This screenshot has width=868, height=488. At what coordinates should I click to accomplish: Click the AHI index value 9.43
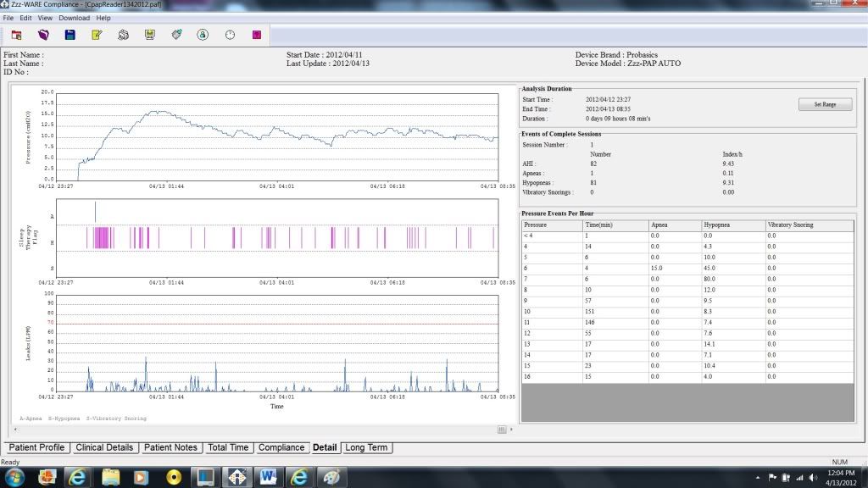tap(728, 164)
